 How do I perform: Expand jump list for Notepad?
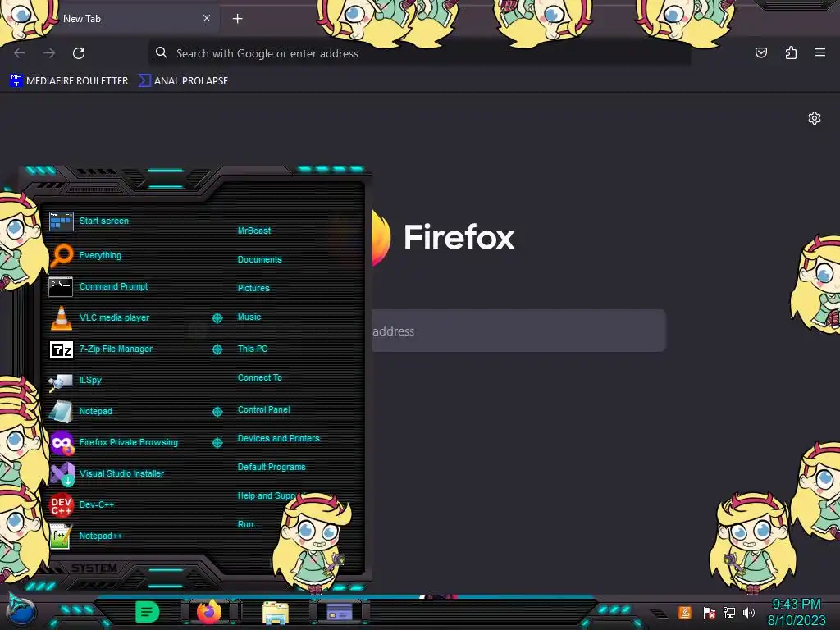(217, 412)
